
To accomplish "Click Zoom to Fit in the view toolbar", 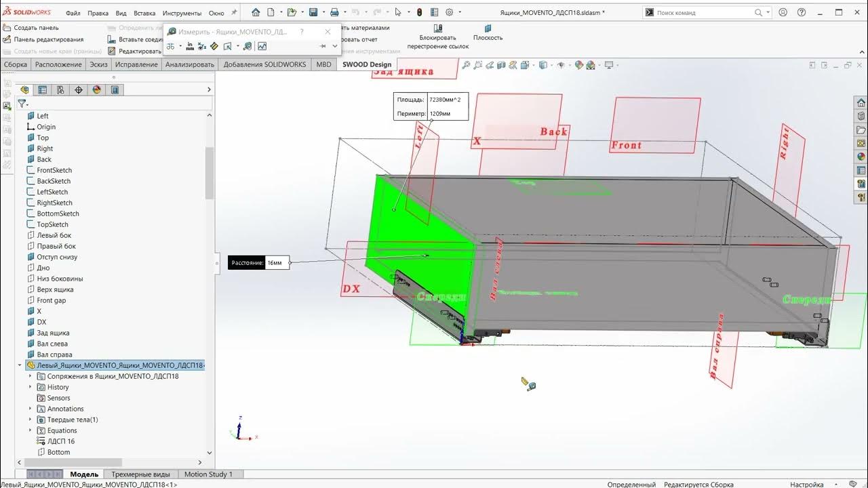I will coord(466,65).
